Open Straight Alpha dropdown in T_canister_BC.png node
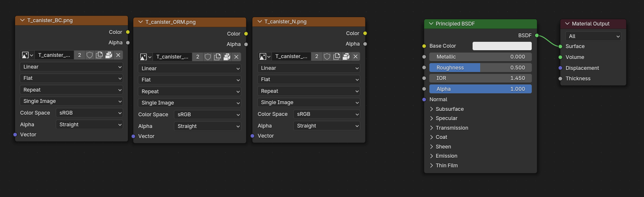Viewport: 644px width, 197px height. point(90,124)
